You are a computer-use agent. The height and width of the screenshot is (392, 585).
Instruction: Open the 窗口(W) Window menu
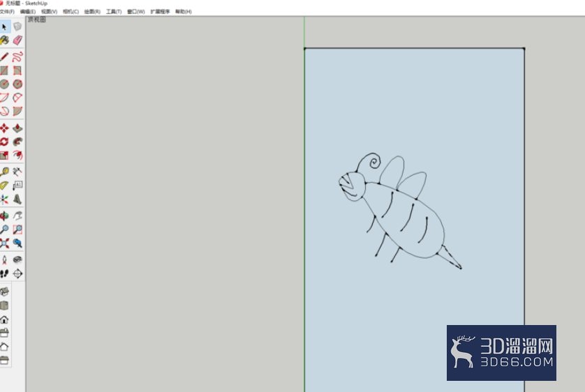pyautogui.click(x=136, y=12)
